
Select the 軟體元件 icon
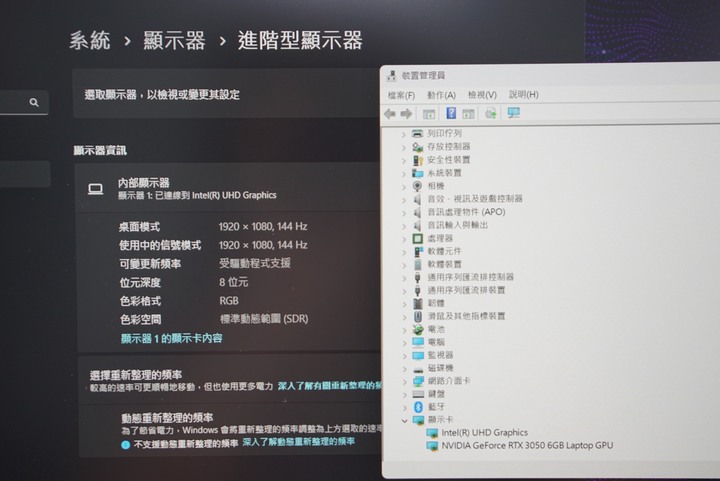tap(418, 252)
